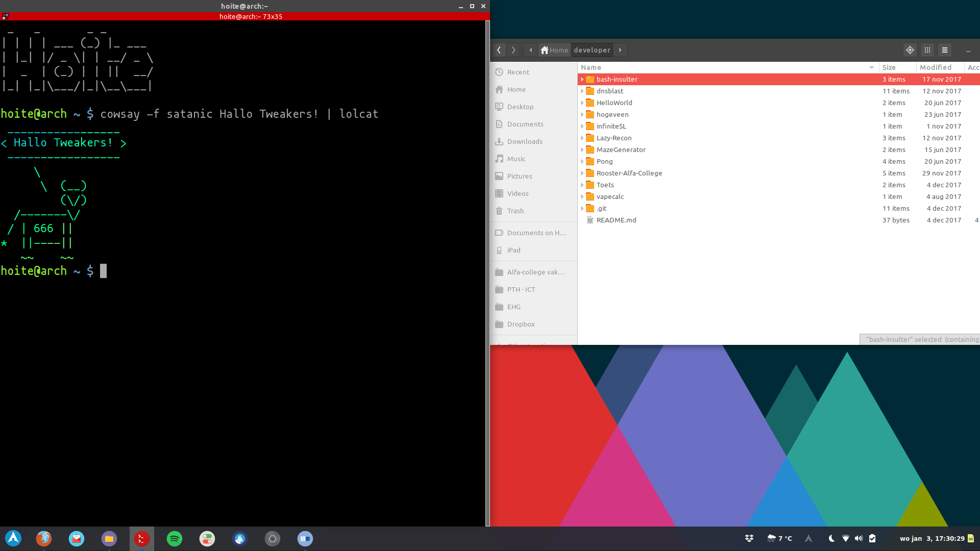Open the file manager hamburger menu

coord(945,50)
